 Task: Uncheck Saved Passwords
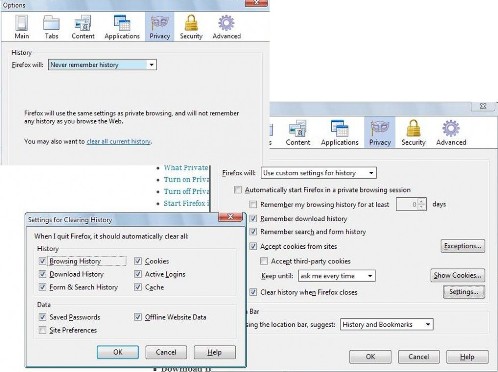coord(42,317)
